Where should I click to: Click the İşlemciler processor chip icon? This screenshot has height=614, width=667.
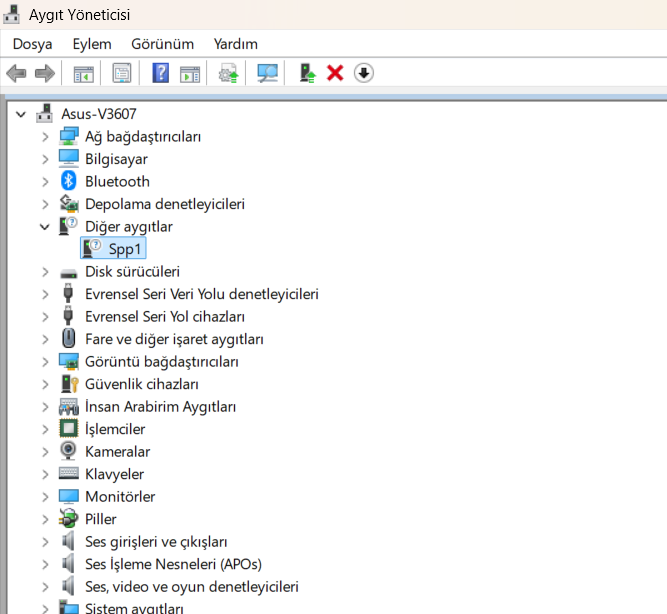click(x=68, y=428)
